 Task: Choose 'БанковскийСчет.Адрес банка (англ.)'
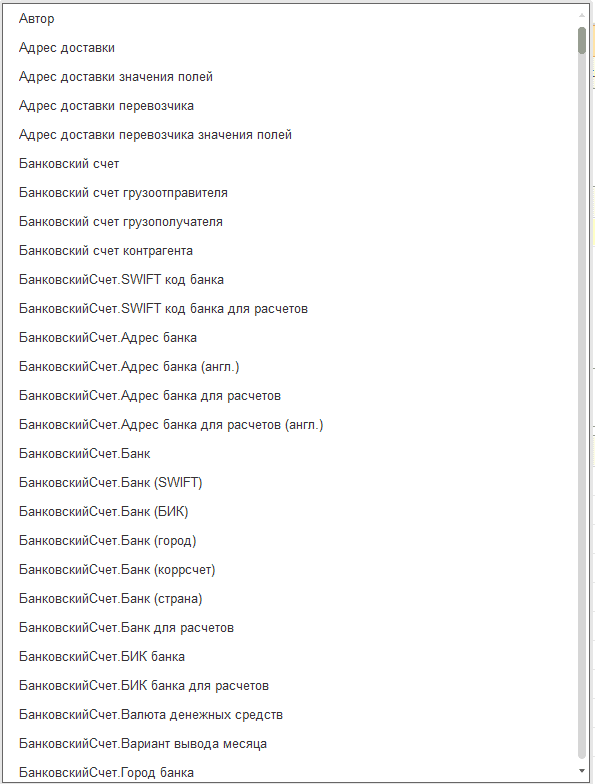tap(290, 366)
